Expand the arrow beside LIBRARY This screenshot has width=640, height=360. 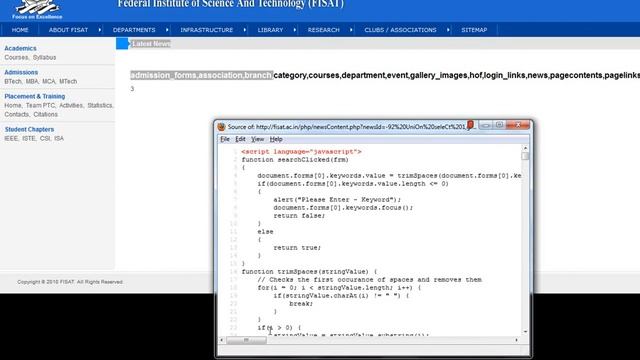coord(295,30)
